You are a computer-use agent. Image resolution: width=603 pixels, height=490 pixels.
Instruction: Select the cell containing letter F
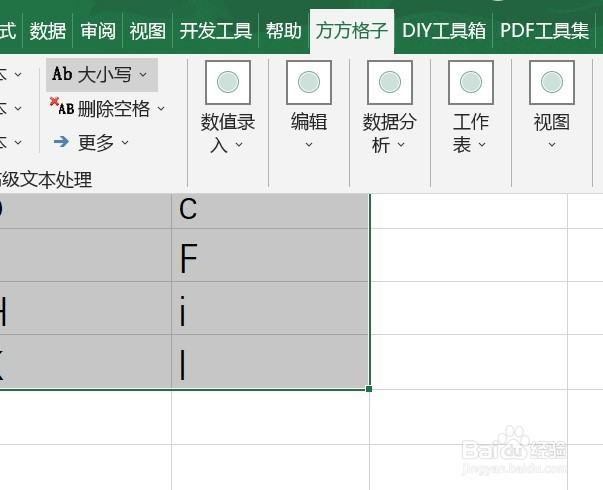270,255
